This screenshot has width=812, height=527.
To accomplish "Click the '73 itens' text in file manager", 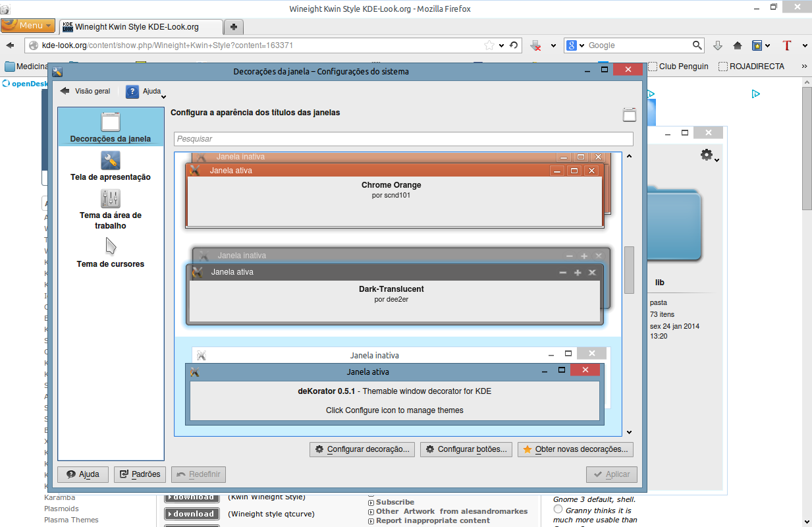I will tap(662, 314).
